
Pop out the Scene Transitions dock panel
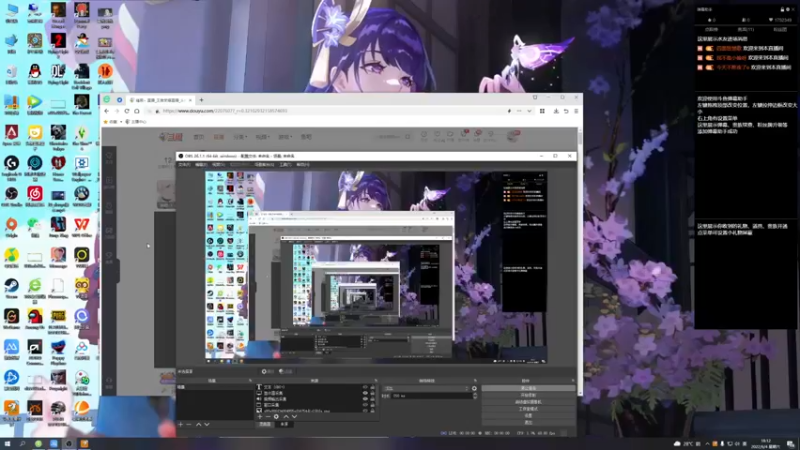(475, 381)
